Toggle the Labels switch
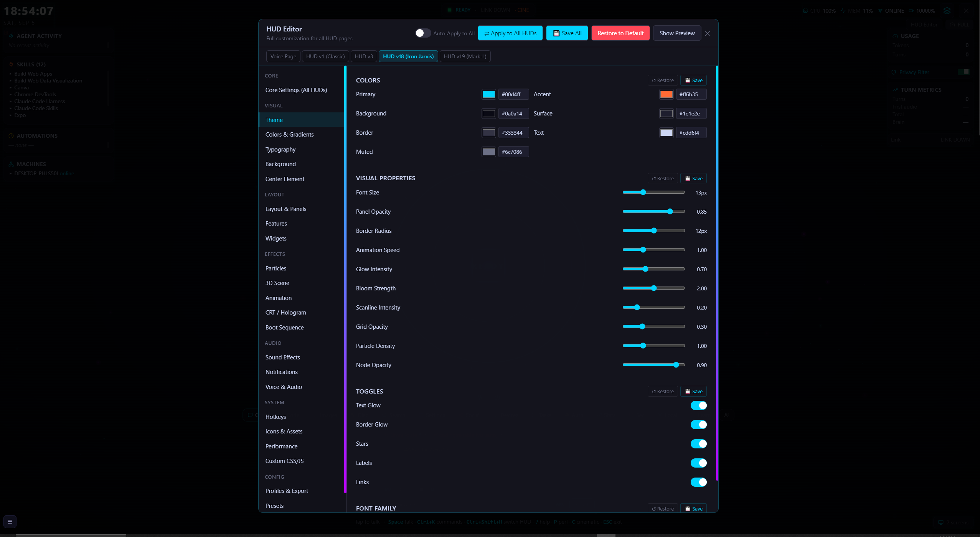 pyautogui.click(x=698, y=463)
